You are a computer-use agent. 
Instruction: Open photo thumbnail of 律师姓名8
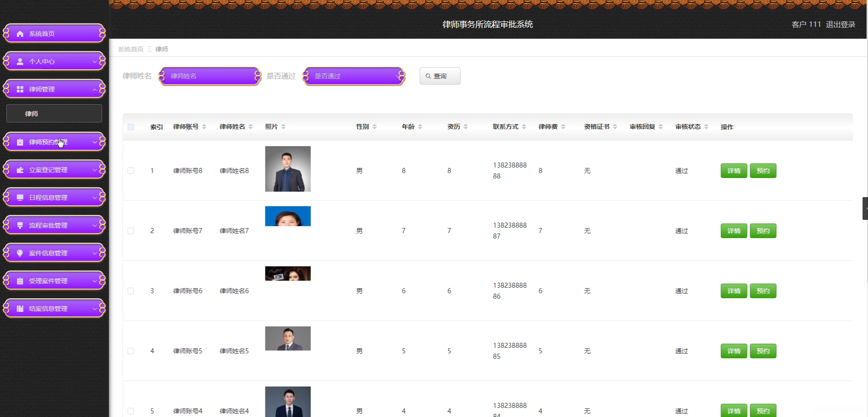[288, 169]
